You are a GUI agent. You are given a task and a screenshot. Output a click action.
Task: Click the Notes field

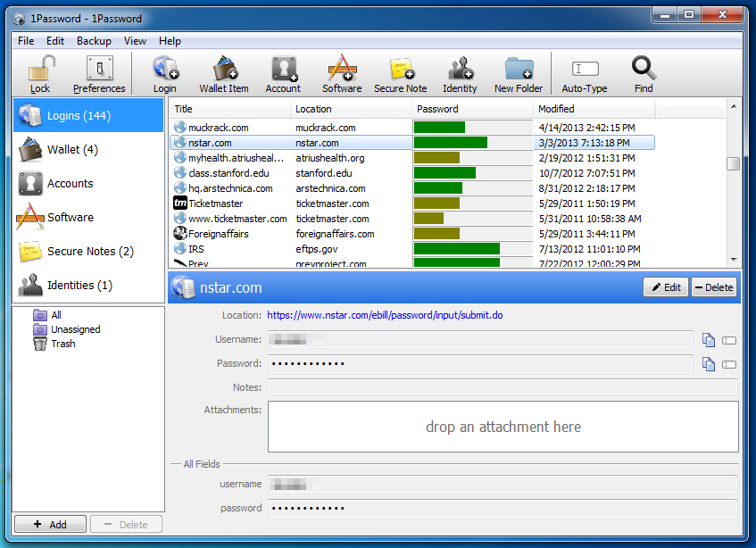click(503, 387)
